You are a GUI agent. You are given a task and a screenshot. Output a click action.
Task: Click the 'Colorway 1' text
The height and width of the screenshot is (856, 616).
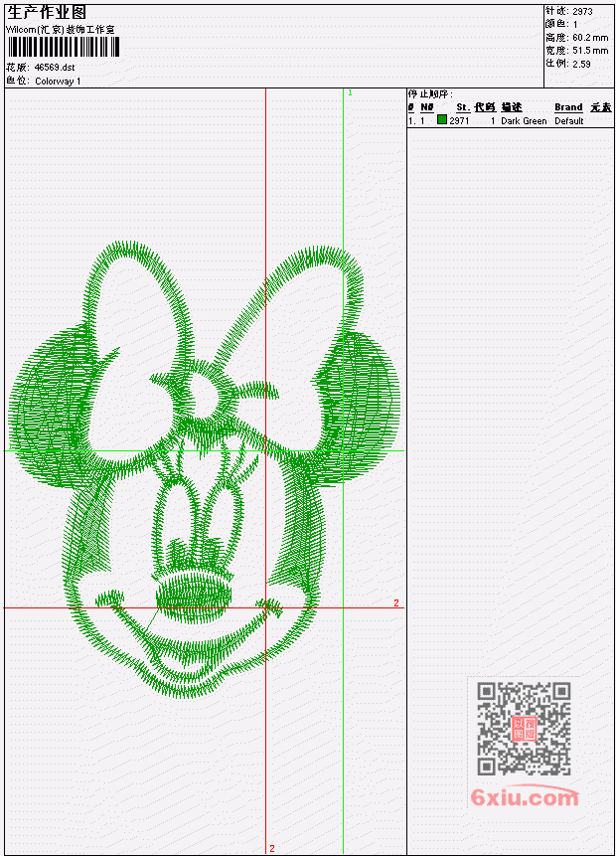tap(58, 81)
